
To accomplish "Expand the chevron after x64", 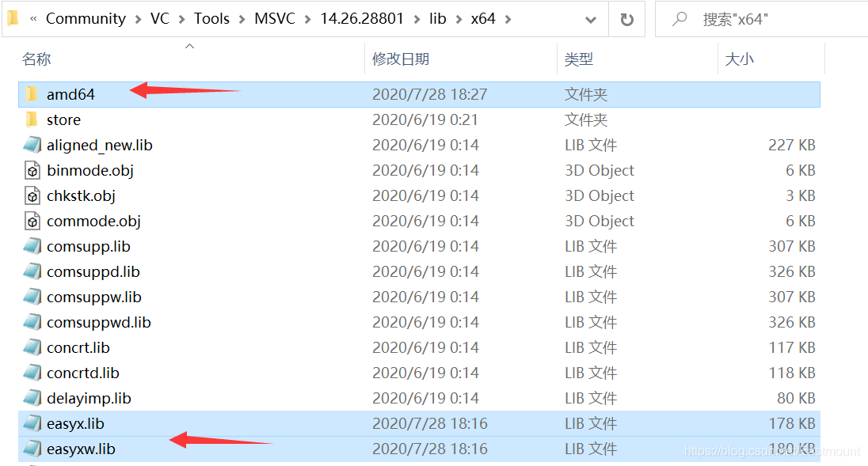I will (508, 19).
